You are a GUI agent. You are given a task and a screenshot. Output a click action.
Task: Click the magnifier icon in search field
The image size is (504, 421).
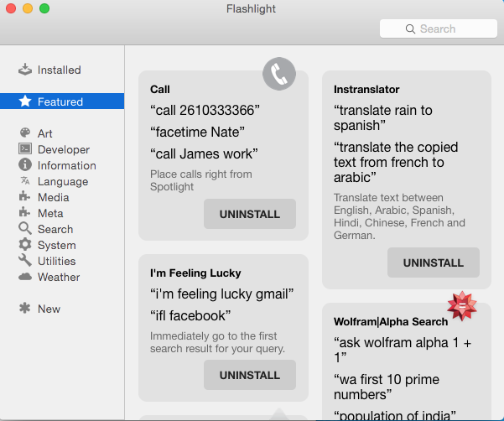tap(410, 29)
